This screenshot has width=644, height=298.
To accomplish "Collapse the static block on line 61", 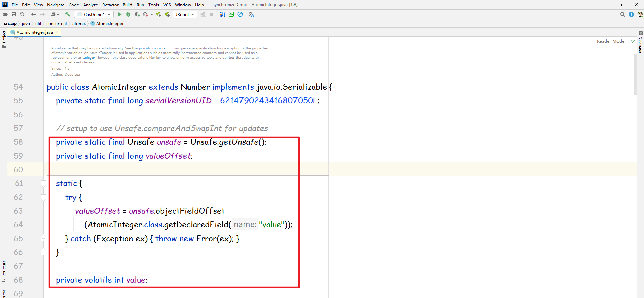I will tap(43, 183).
